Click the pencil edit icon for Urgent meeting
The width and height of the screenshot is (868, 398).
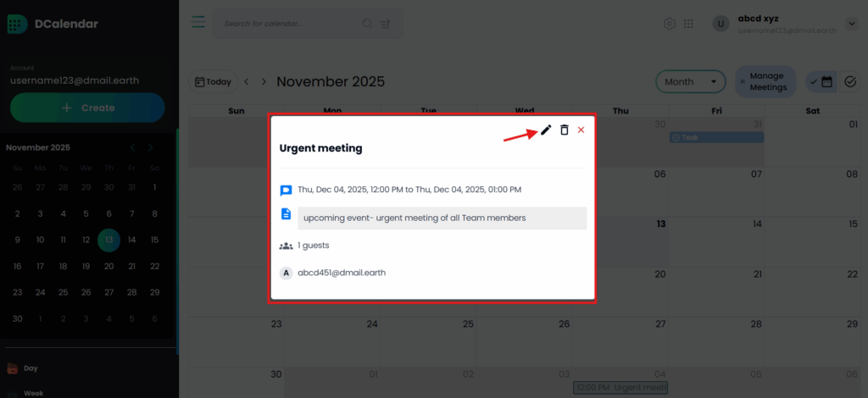[546, 130]
